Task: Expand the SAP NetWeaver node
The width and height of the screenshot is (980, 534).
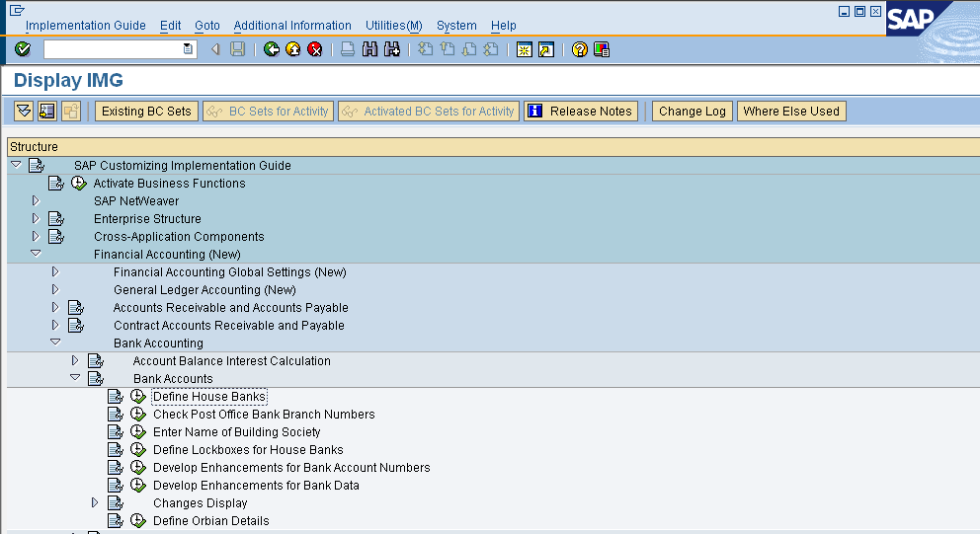Action: (x=36, y=200)
